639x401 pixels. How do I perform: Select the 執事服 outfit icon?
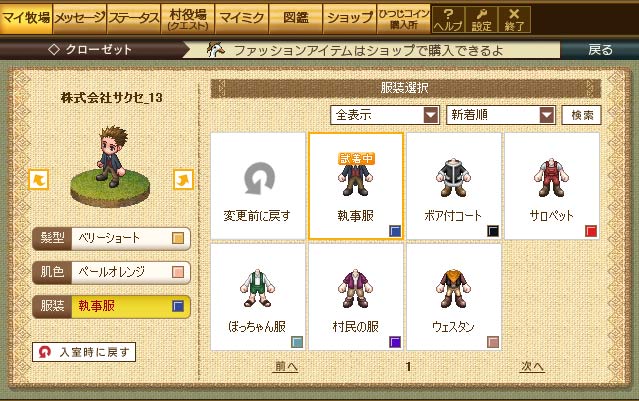tap(355, 178)
